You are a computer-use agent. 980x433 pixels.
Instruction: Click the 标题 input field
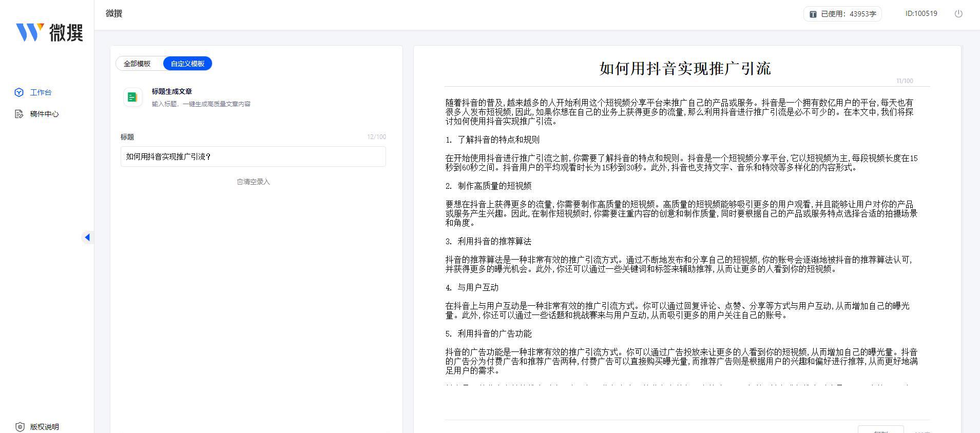(253, 156)
